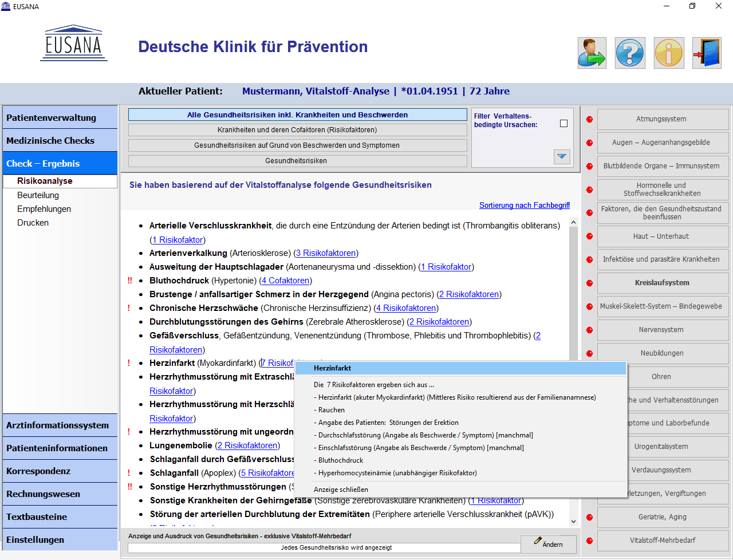Click Jedes Gesundheitsrisiko wird angezeigt field
The width and height of the screenshot is (733, 560).
pos(324,548)
